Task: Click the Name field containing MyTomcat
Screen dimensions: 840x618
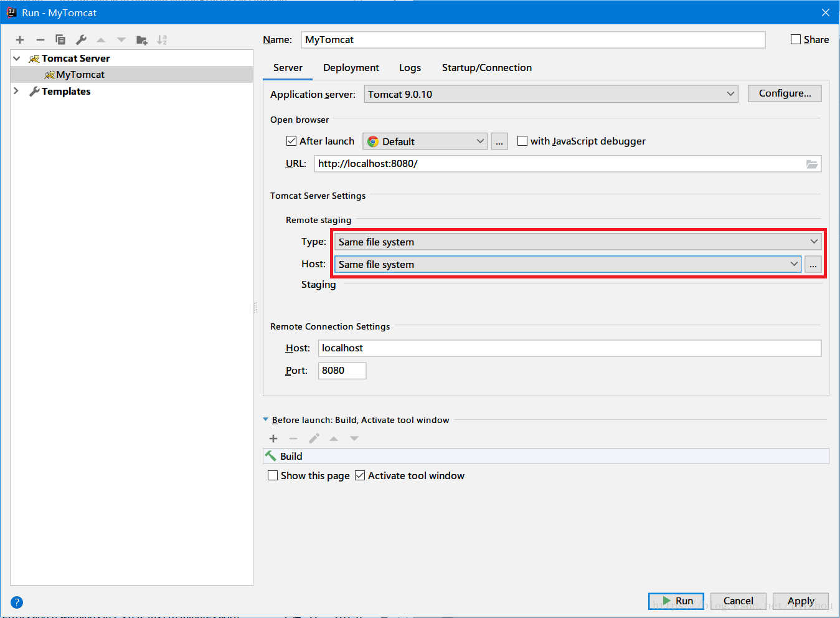Action: (x=533, y=40)
